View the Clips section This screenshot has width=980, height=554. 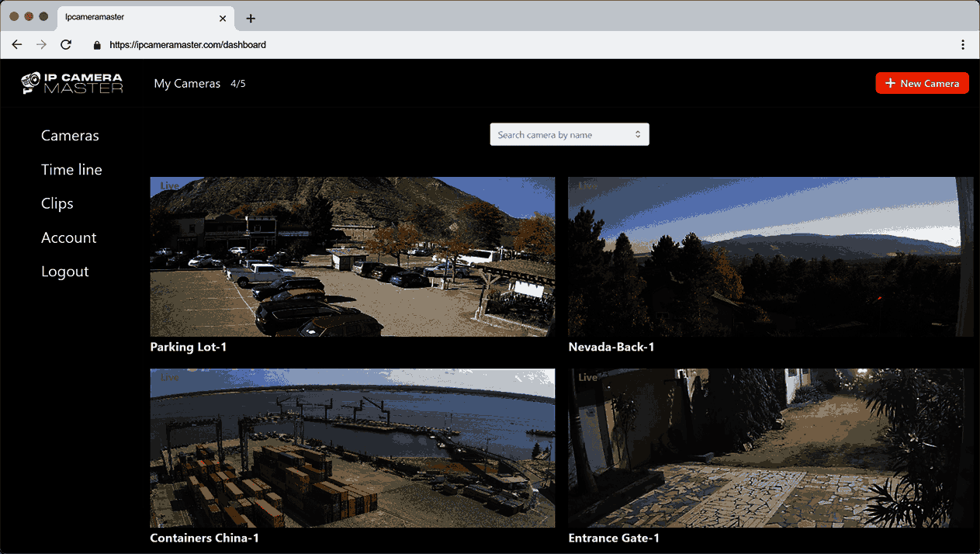(57, 203)
